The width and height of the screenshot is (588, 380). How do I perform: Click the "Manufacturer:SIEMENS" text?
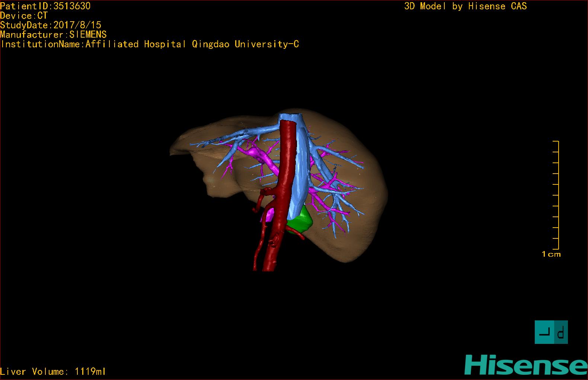click(53, 35)
